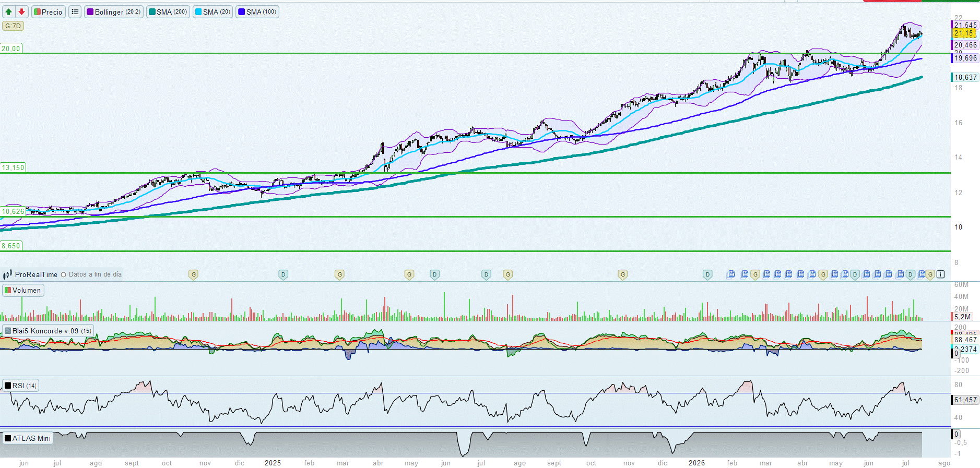
Task: Click the 19,696 value on the price axis
Action: coord(965,58)
